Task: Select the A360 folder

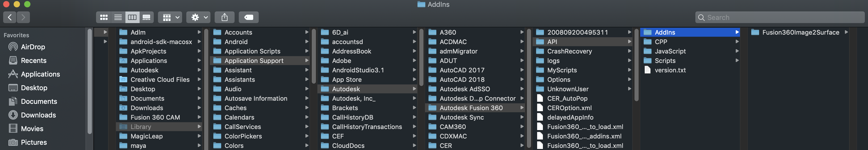Action: pyautogui.click(x=475, y=32)
